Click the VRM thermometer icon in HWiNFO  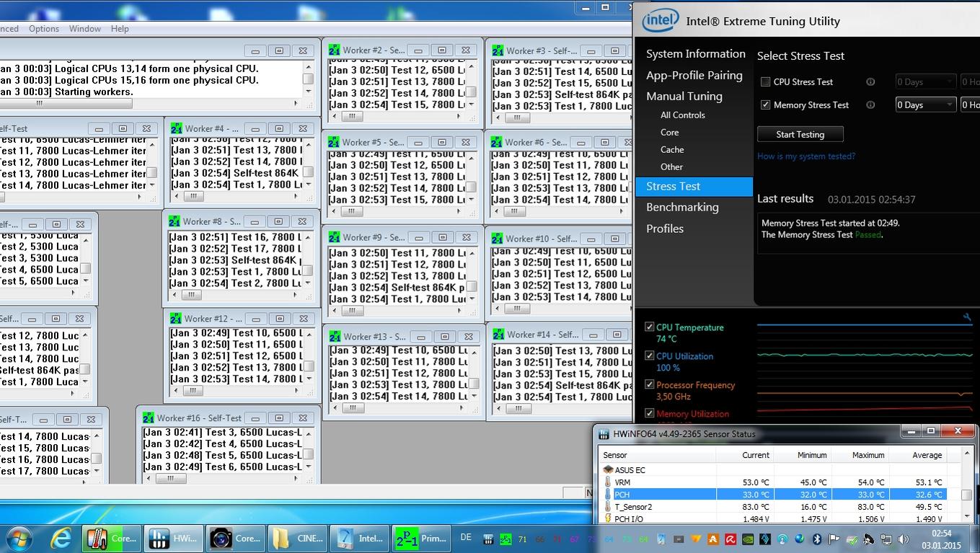click(607, 482)
